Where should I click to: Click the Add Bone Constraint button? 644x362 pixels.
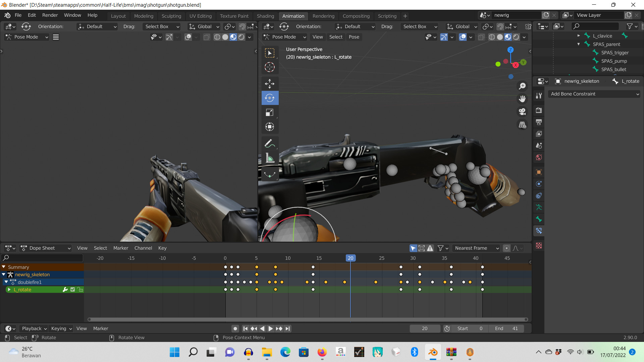pos(594,94)
